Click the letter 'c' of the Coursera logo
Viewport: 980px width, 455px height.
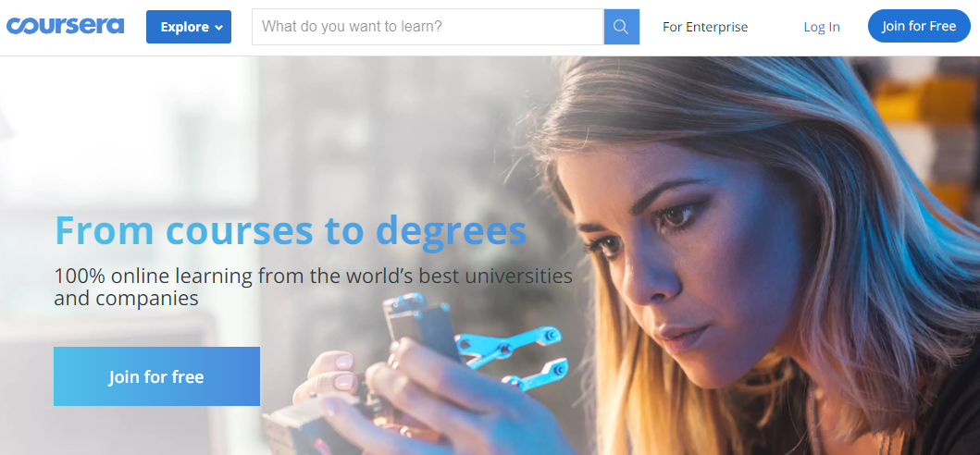(15, 27)
